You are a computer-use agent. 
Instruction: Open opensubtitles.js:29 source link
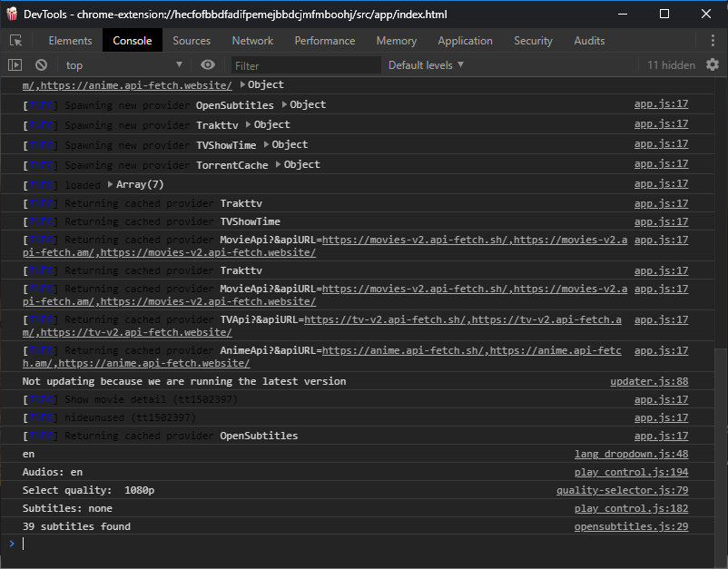632,526
